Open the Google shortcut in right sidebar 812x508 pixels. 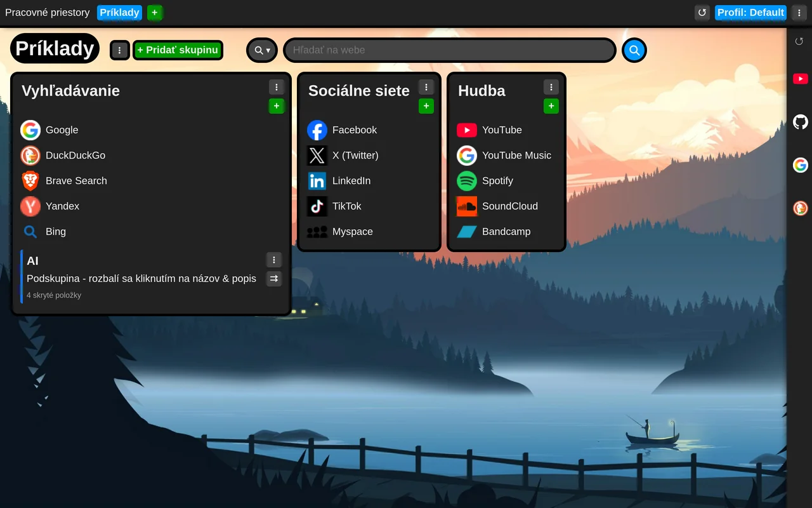801,165
